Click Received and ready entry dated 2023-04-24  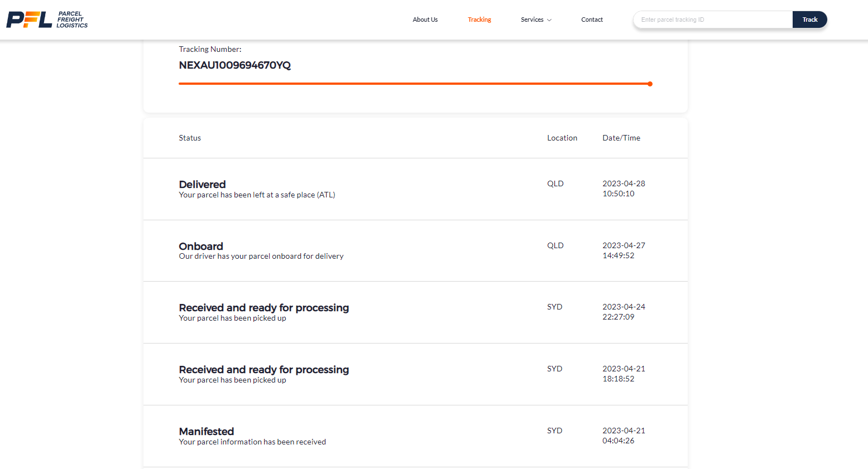click(x=263, y=308)
